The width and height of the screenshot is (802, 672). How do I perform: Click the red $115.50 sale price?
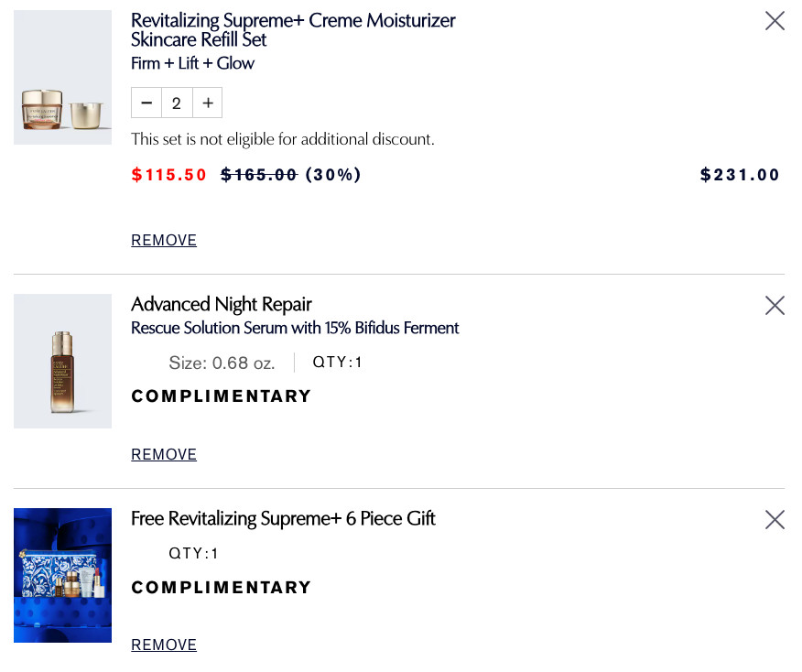pos(169,175)
